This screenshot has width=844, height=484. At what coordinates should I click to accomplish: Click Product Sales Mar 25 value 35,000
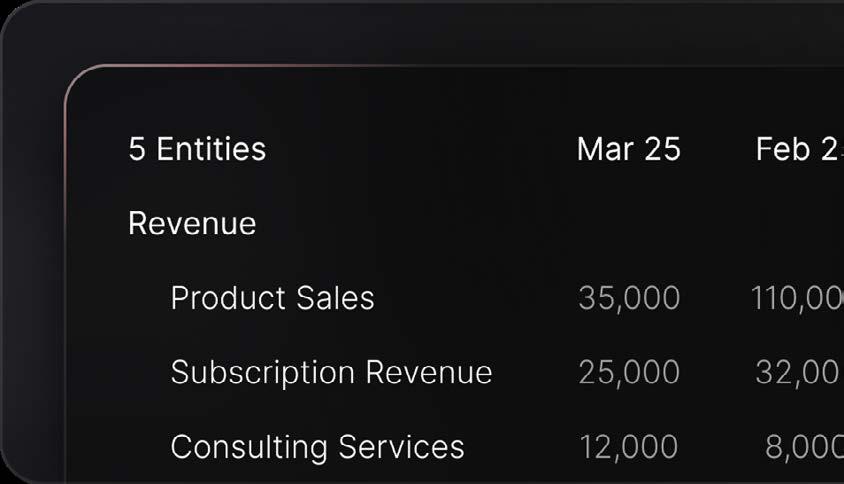[x=629, y=298]
